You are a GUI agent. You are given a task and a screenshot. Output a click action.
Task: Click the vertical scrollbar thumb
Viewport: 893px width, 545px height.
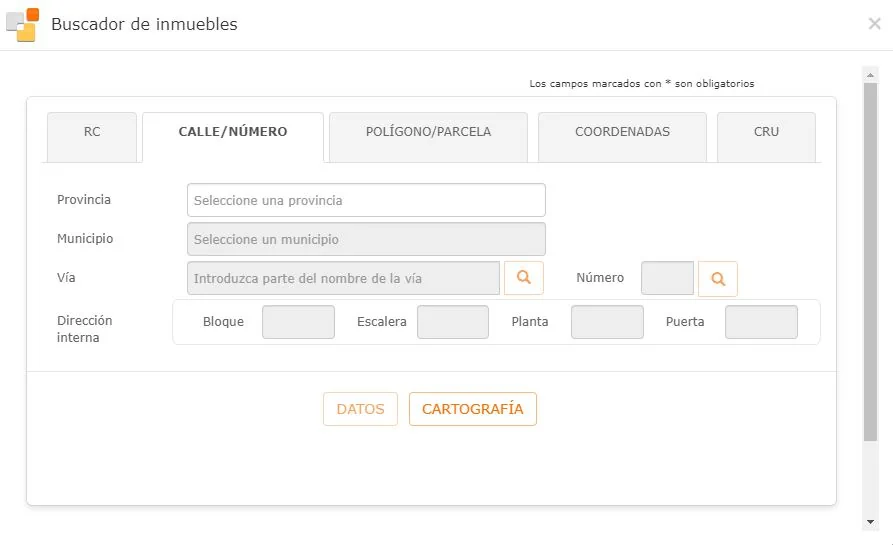point(870,262)
